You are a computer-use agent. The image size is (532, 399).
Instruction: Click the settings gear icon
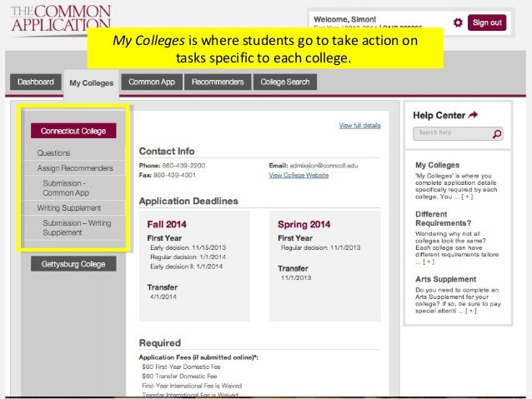[457, 22]
